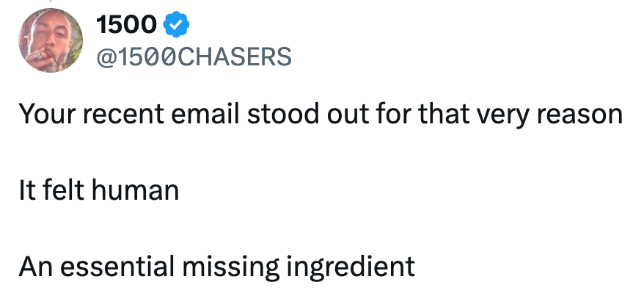Image resolution: width=644 pixels, height=307 pixels.
Task: Click the word "email" in the tweet
Action: 202,115
